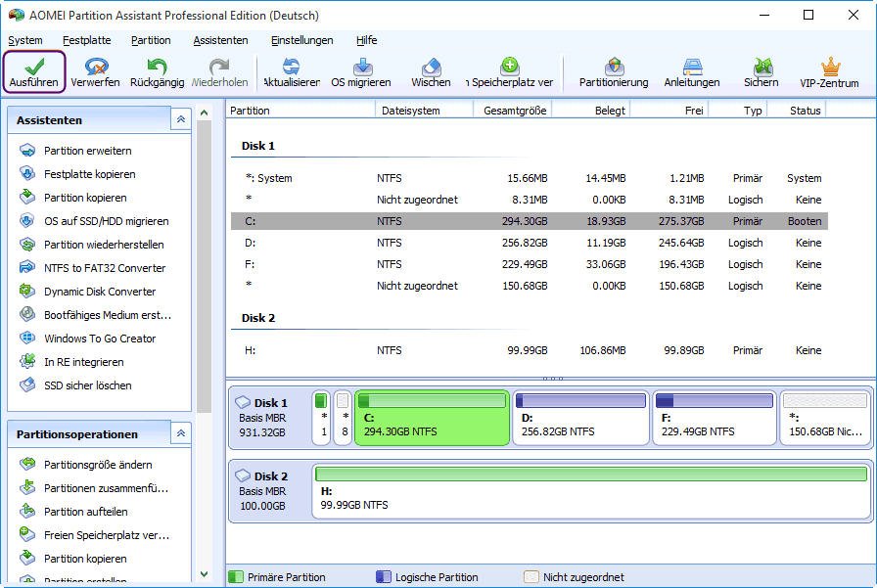Sort by Partition column header
The width and height of the screenshot is (877, 588).
pos(300,111)
